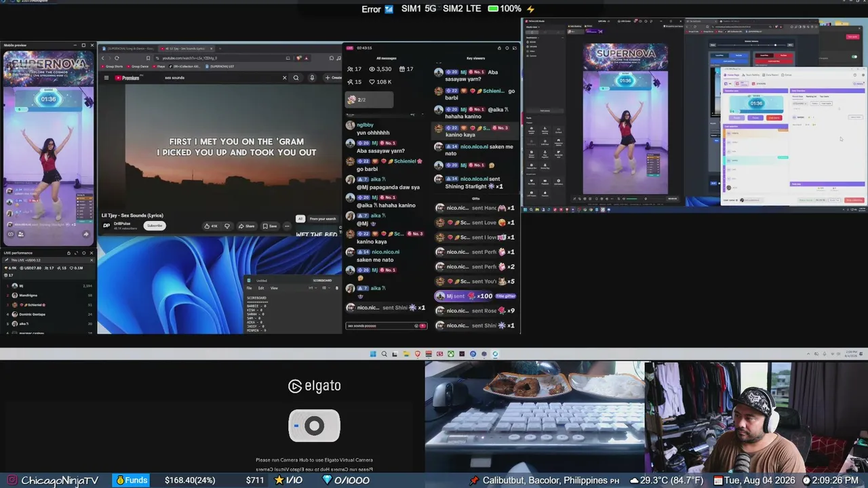
Task: Open Brave browser from the taskbar
Action: pos(417,354)
